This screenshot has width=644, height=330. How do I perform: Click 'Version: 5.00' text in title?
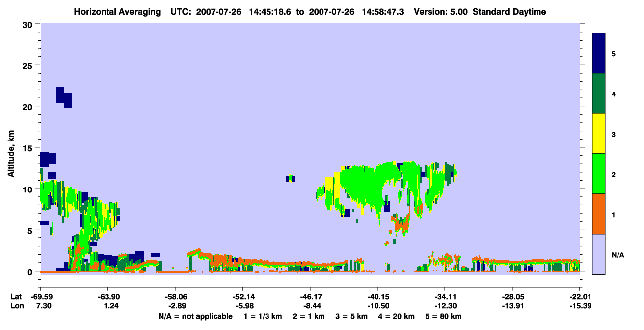pos(441,12)
